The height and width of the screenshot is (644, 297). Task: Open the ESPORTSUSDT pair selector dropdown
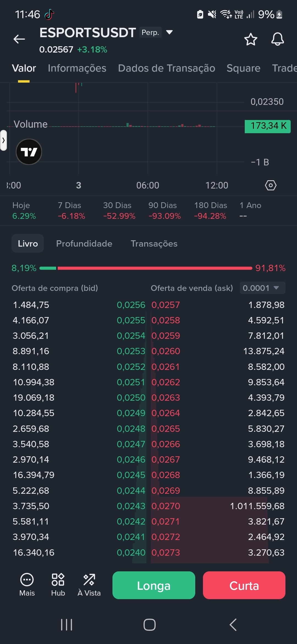169,32
